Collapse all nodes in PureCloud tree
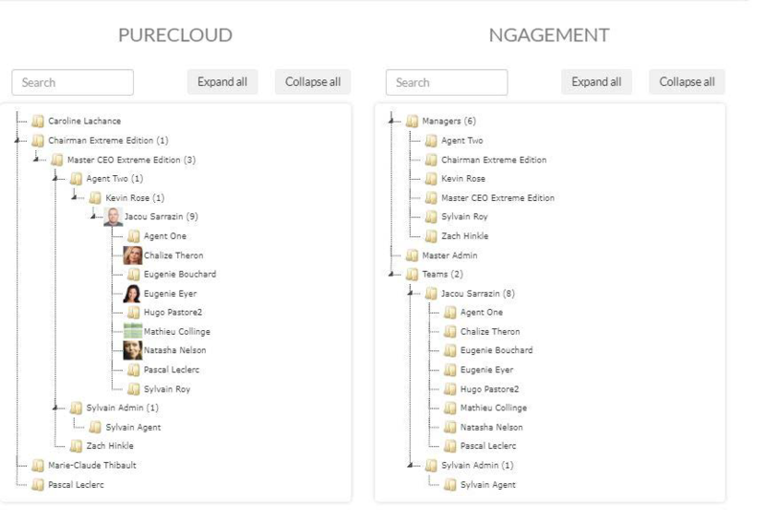 [x=313, y=81]
